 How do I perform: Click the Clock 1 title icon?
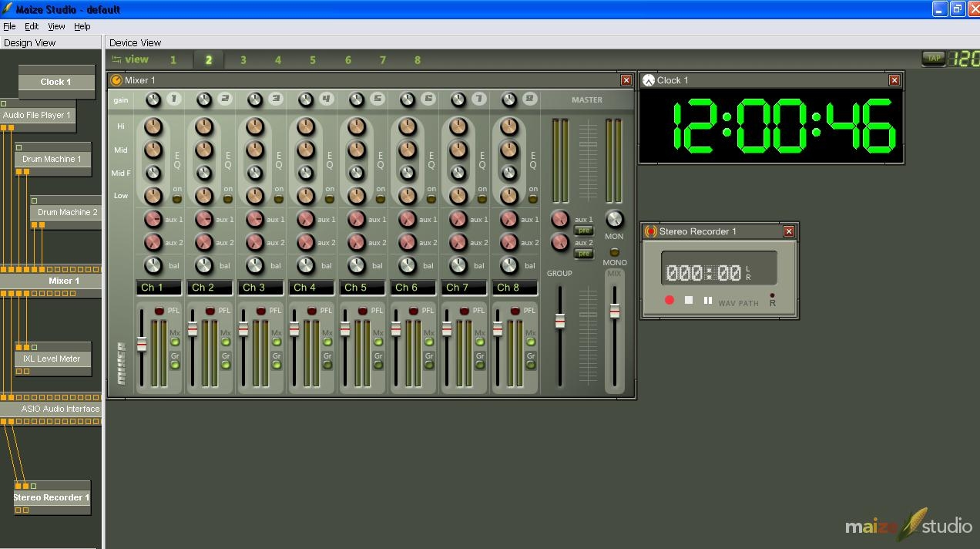[x=649, y=80]
